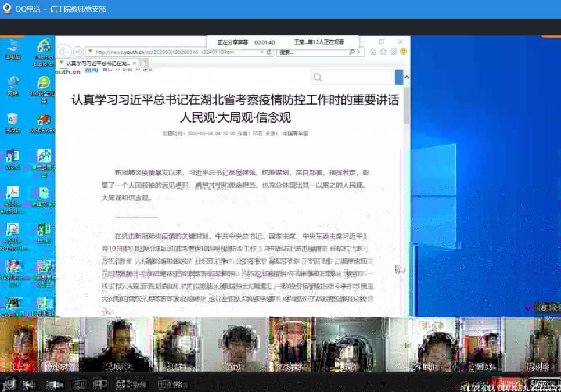The height and width of the screenshot is (392, 561).
Task: Open the Network (网络) desktop icon
Action: [12, 83]
